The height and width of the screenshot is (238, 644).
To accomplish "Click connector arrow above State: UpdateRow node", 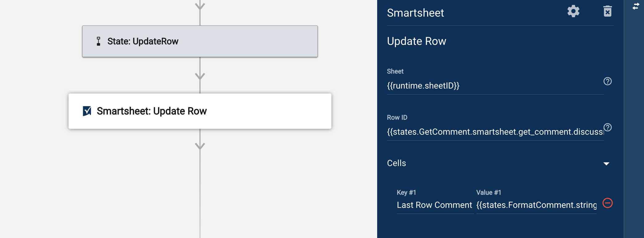I will pos(200,6).
